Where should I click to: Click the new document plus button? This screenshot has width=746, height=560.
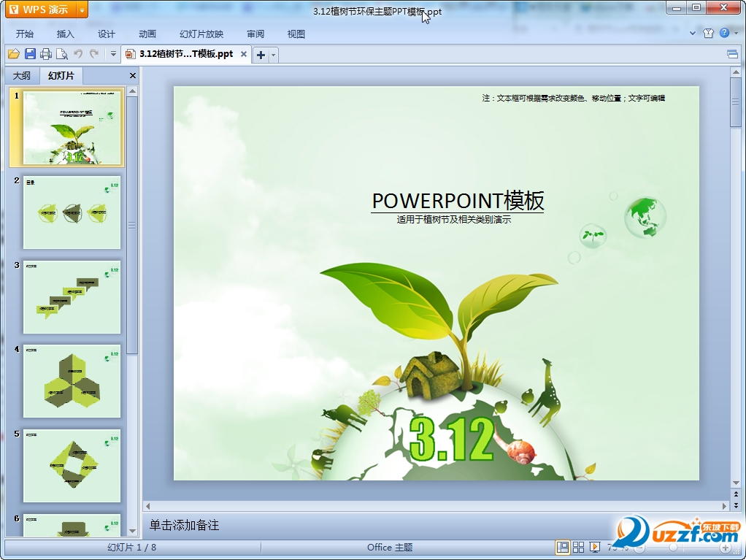pyautogui.click(x=261, y=55)
